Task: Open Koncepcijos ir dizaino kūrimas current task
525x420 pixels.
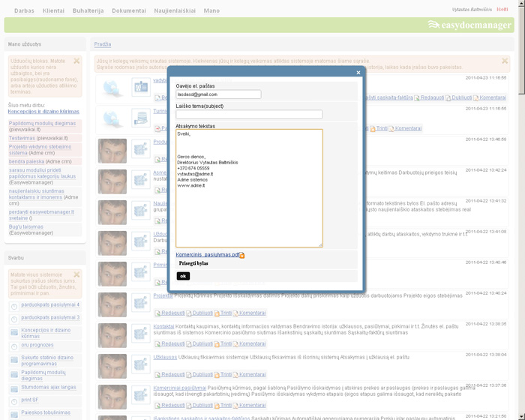Action: (x=43, y=112)
